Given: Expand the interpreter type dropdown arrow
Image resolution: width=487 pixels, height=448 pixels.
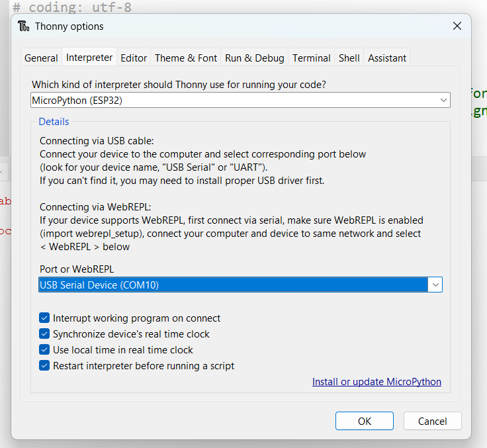Looking at the screenshot, I should tap(443, 100).
